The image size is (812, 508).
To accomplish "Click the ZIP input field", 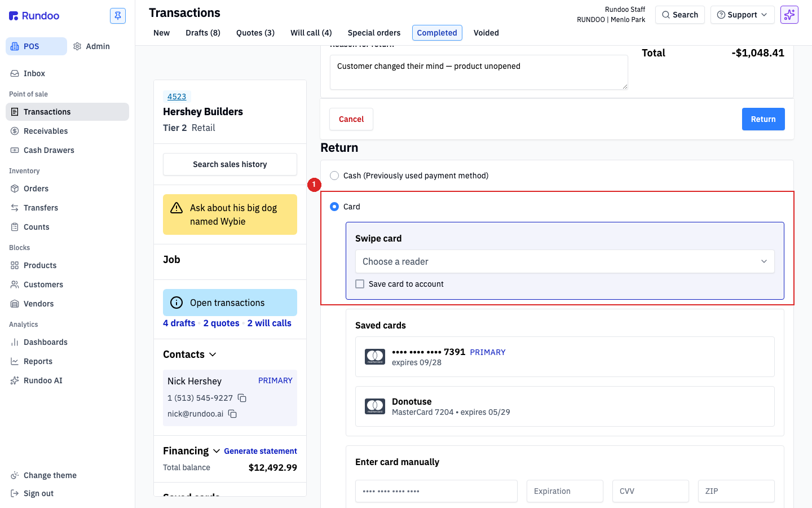I will pyautogui.click(x=736, y=491).
